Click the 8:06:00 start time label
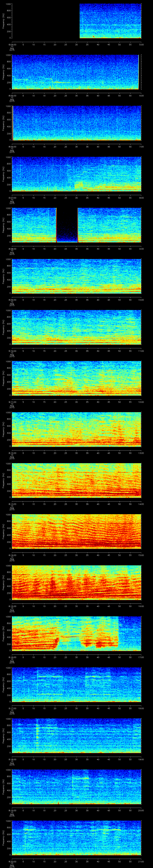 click(12, 147)
